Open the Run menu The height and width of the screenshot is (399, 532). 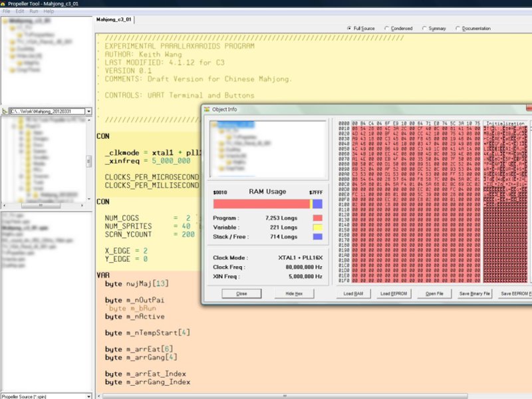[x=34, y=11]
